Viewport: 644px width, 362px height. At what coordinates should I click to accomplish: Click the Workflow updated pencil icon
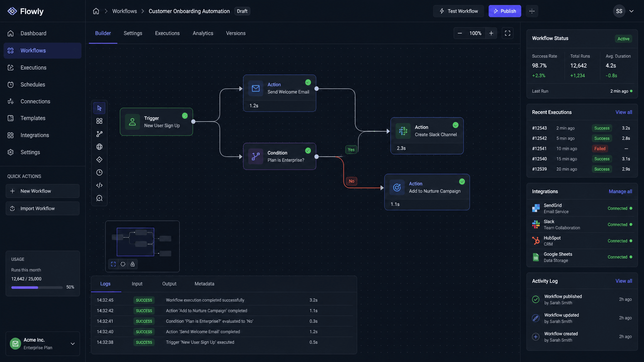[x=536, y=318]
